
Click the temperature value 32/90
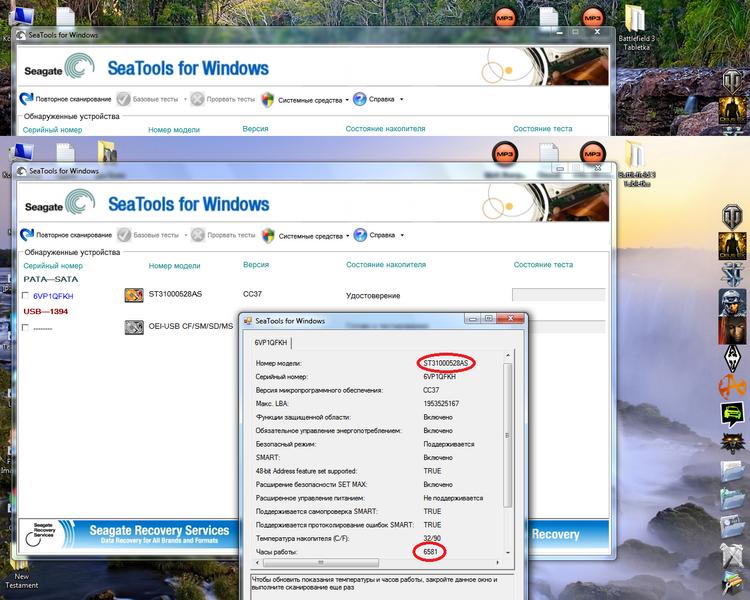click(432, 538)
